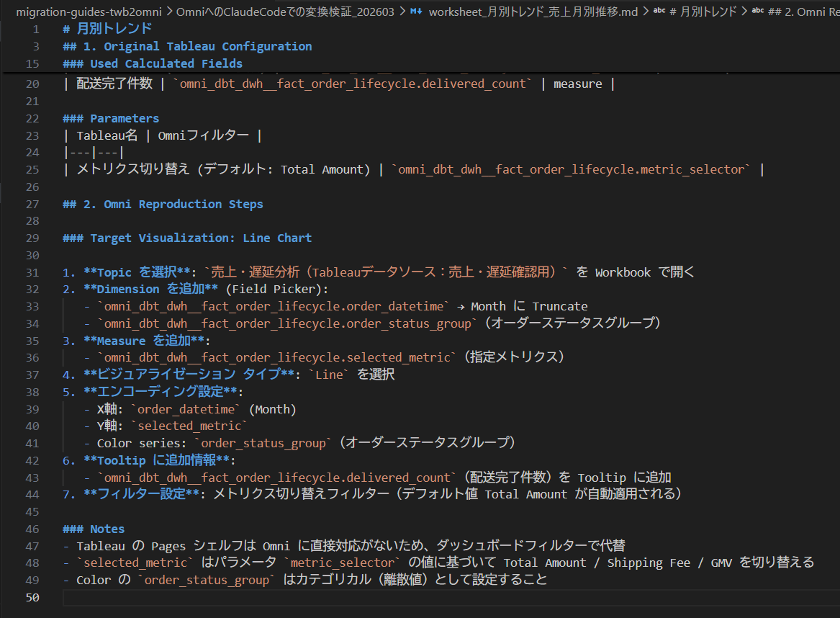
Task: Select line number 20 in the gutter
Action: coord(32,84)
